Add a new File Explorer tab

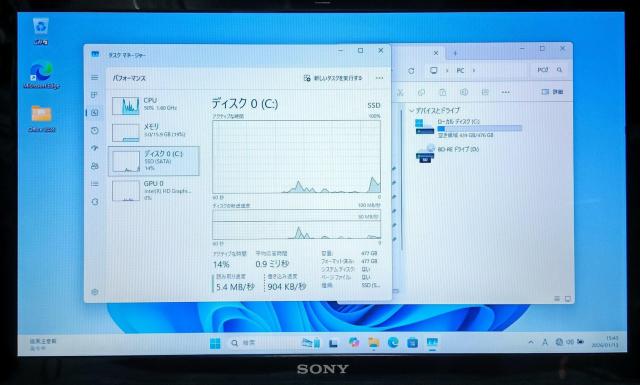click(x=455, y=53)
